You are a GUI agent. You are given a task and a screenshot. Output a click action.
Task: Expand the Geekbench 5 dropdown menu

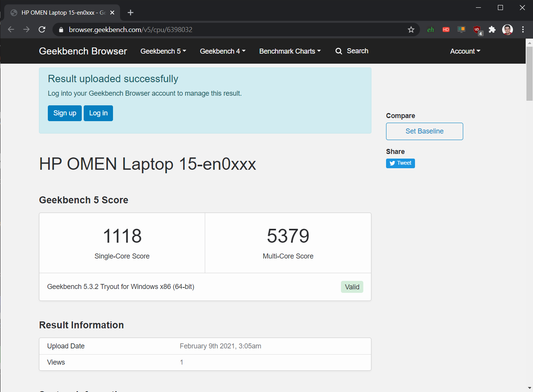(163, 51)
